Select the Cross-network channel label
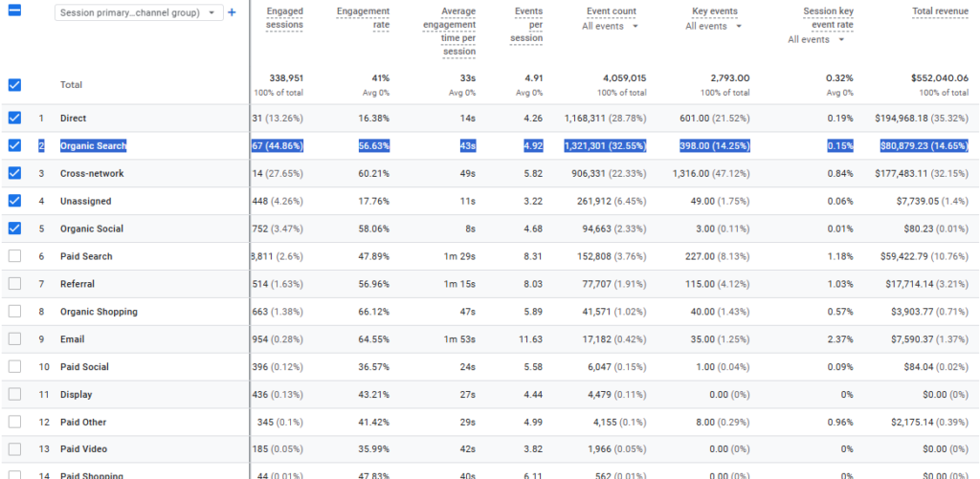 point(92,173)
